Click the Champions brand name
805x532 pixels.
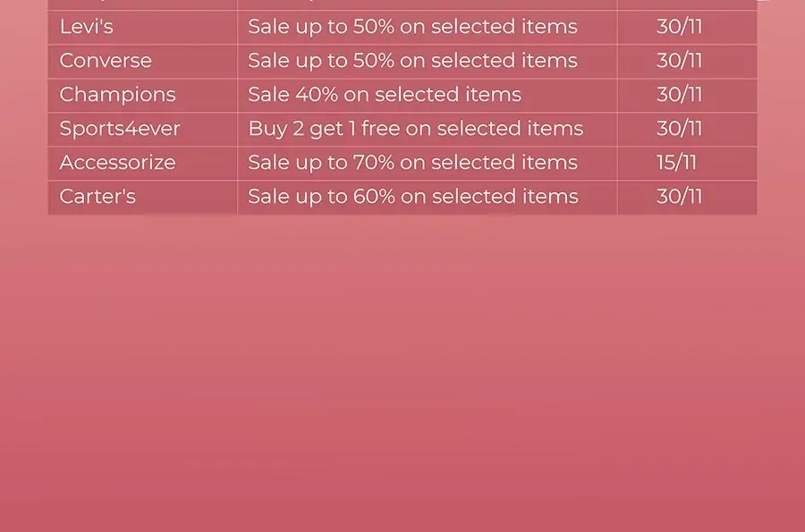[x=117, y=95]
